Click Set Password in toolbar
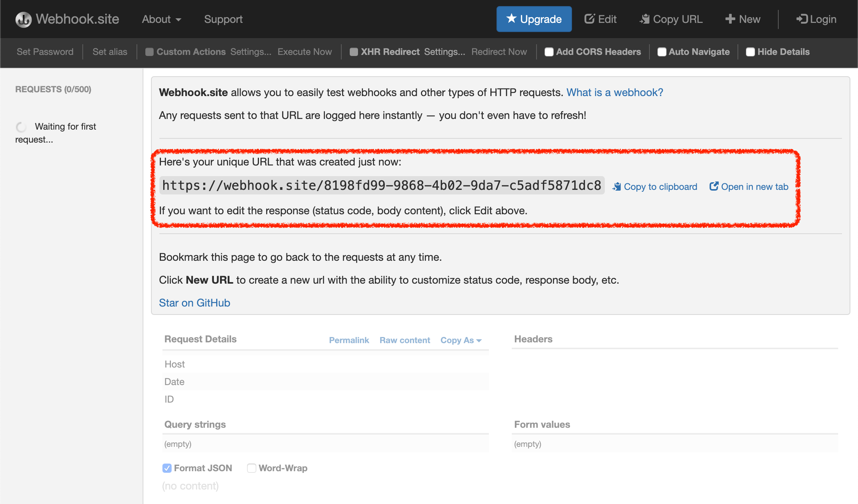Screen dimensions: 858x504 click(x=45, y=52)
